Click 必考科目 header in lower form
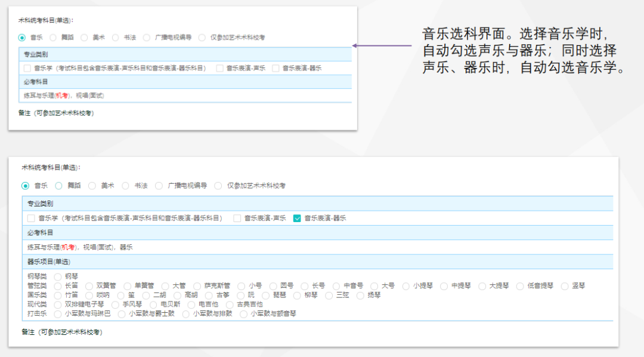 (x=317, y=233)
